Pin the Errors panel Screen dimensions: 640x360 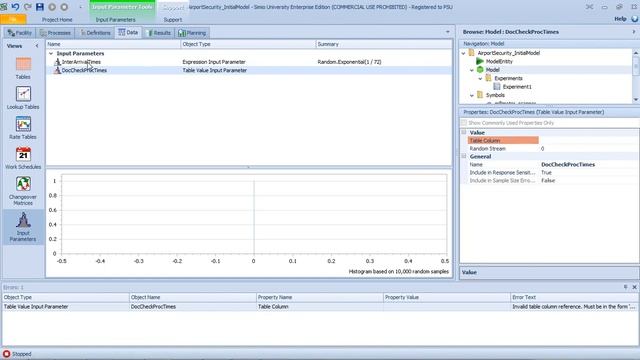626,287
